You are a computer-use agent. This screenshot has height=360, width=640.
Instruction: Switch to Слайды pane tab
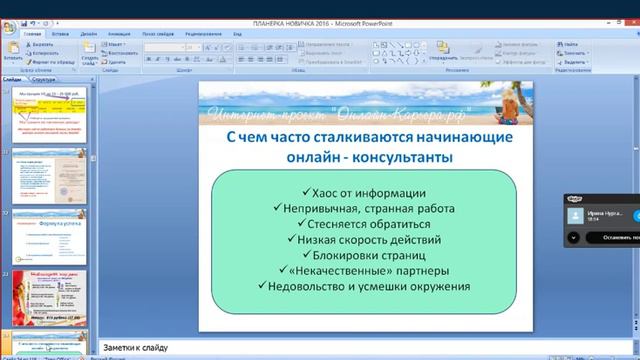[x=12, y=79]
